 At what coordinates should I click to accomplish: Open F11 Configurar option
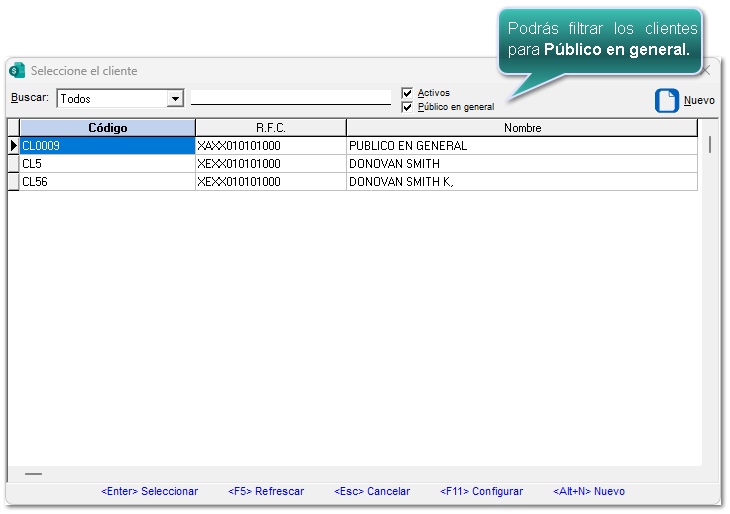pyautogui.click(x=481, y=492)
